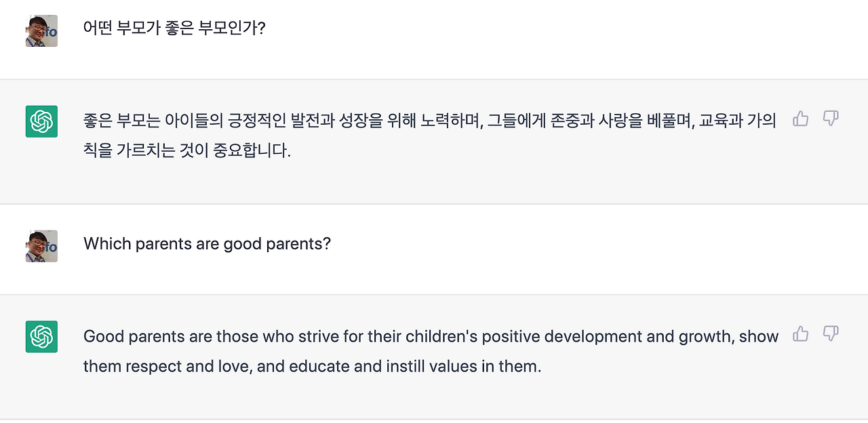Dislike the Korean answer with thumbs down
The image size is (868, 423).
[x=831, y=119]
